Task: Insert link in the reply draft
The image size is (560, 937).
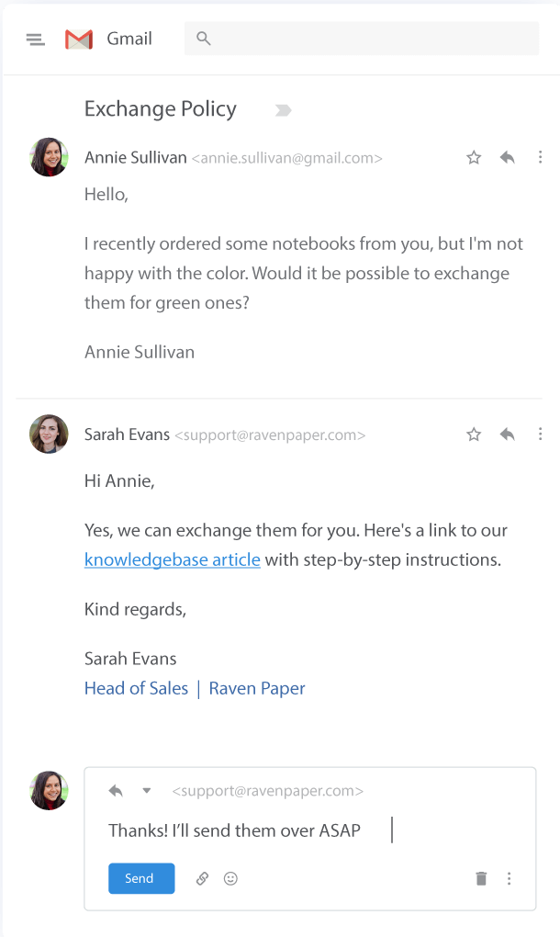Action: [x=203, y=878]
